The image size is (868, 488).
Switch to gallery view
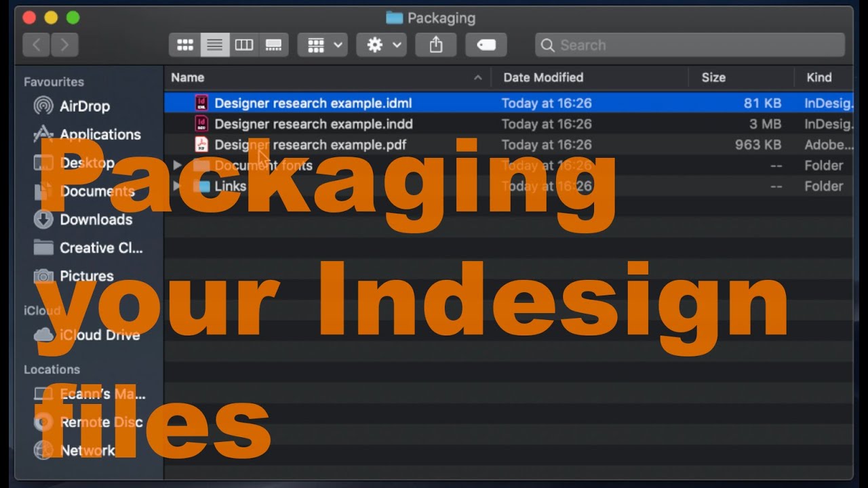pyautogui.click(x=273, y=45)
